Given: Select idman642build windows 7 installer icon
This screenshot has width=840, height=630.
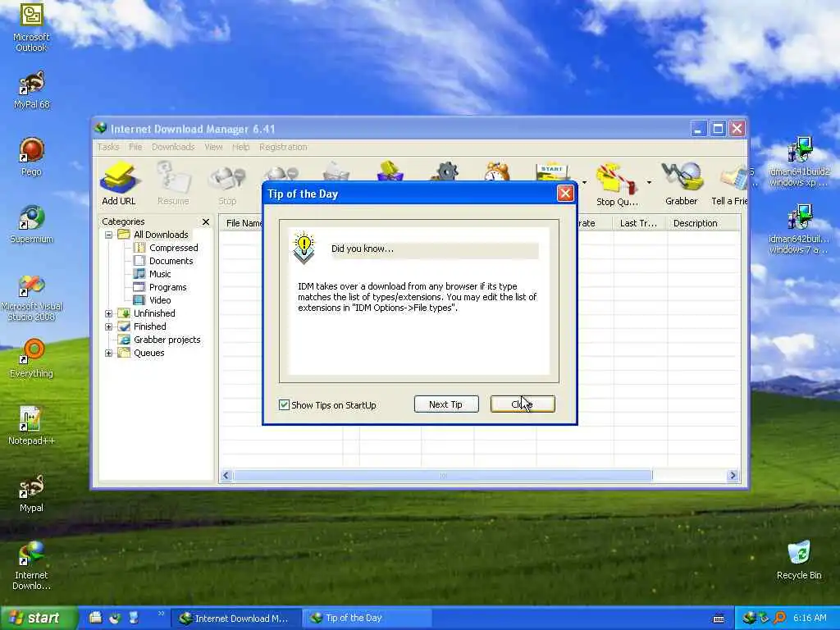Looking at the screenshot, I should point(799,229).
